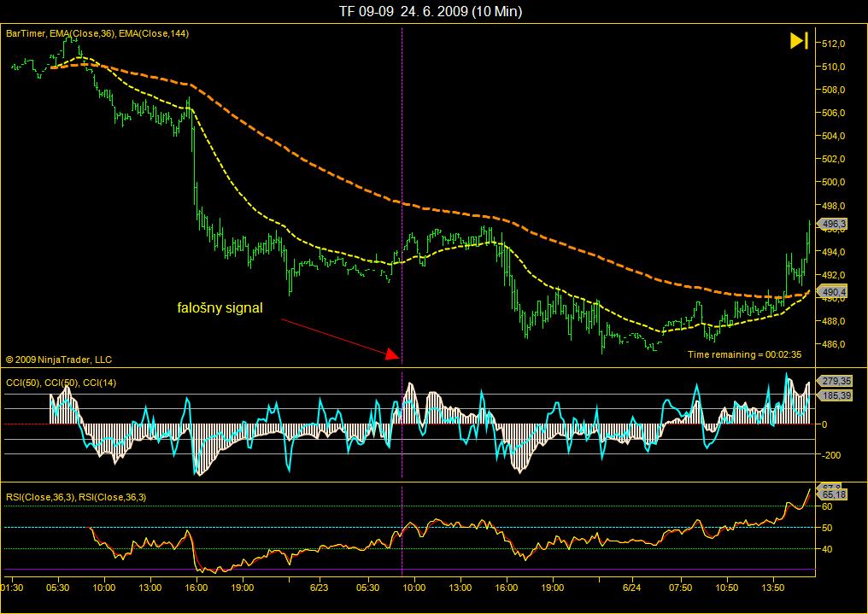
Task: Click the 502,0 price axis label
Action: click(834, 160)
